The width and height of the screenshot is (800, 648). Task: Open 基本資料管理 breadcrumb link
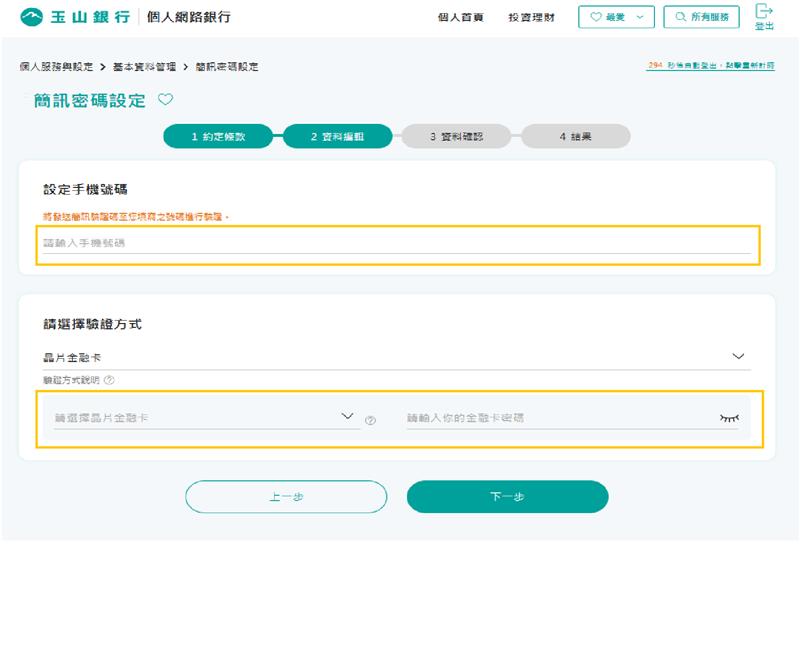coord(144,67)
